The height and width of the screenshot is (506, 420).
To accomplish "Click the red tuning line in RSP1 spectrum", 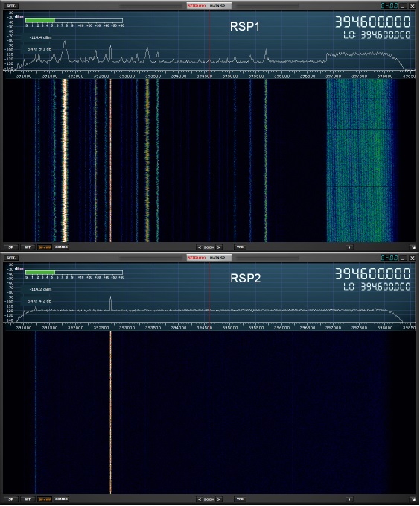I will 210,42.
